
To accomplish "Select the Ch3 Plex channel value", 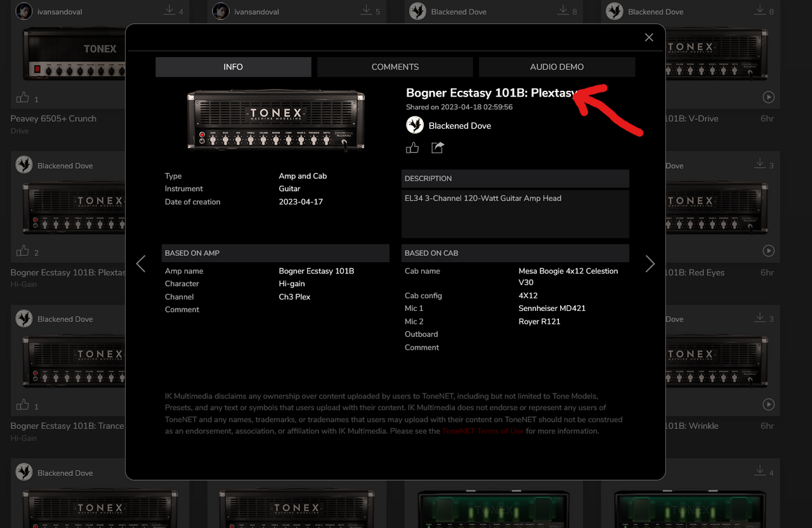I will click(294, 296).
